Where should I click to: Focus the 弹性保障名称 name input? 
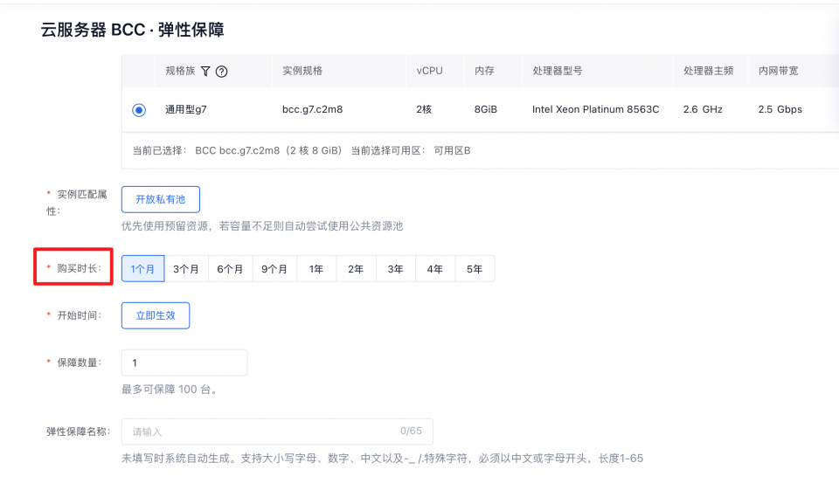[277, 432]
